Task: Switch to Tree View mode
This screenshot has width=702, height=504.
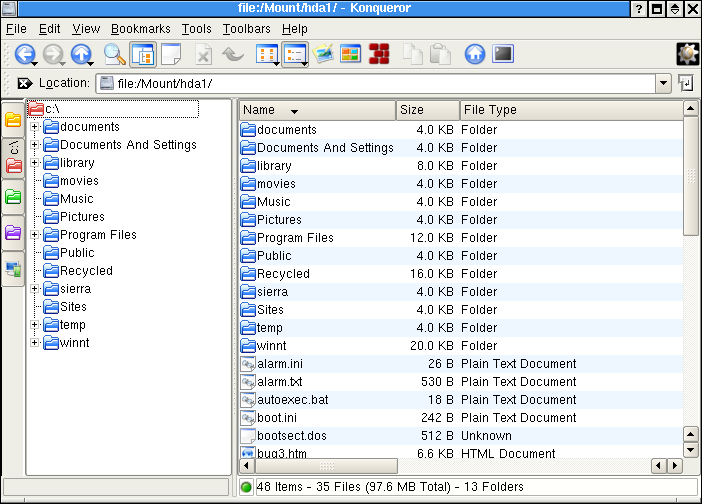Action: click(295, 55)
